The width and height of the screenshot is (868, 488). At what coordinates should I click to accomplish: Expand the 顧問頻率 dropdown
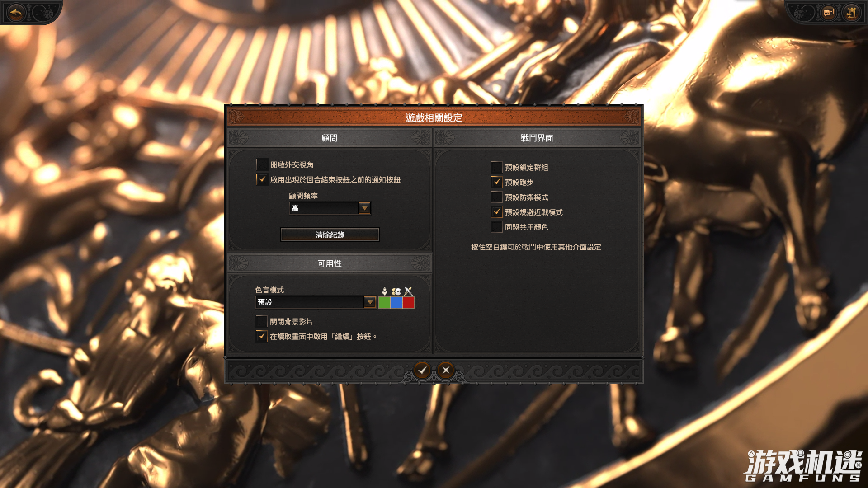tap(363, 208)
